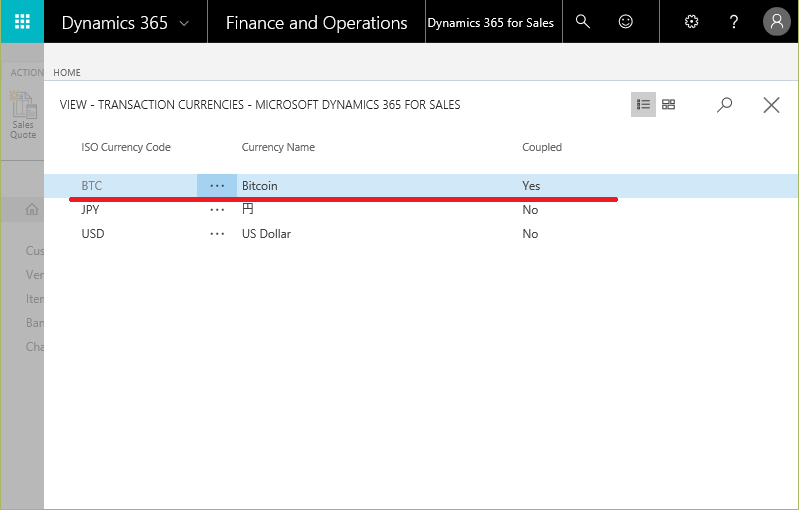Sort by Currency Name column
This screenshot has width=799, height=510.
tap(278, 147)
